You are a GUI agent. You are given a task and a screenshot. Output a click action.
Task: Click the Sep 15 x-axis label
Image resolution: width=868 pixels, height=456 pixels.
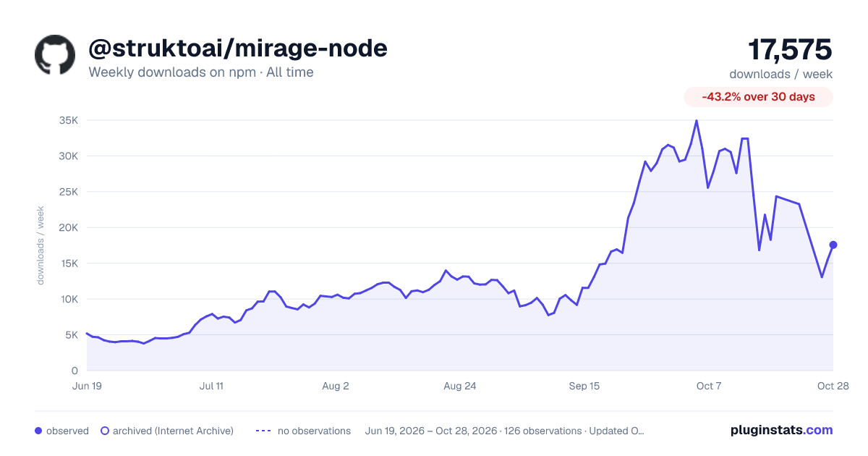[584, 386]
